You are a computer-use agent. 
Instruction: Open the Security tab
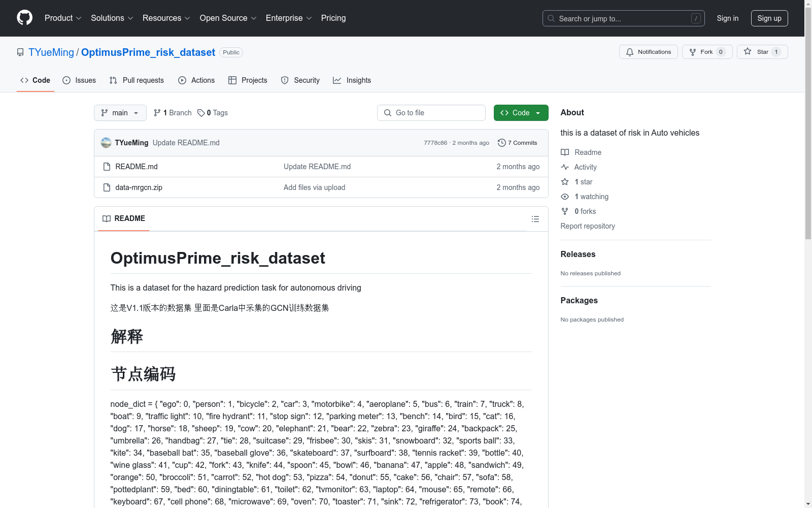pyautogui.click(x=300, y=80)
